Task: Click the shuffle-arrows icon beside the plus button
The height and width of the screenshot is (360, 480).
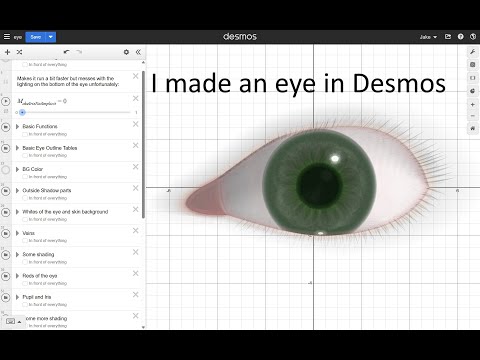Action: pyautogui.click(x=19, y=52)
